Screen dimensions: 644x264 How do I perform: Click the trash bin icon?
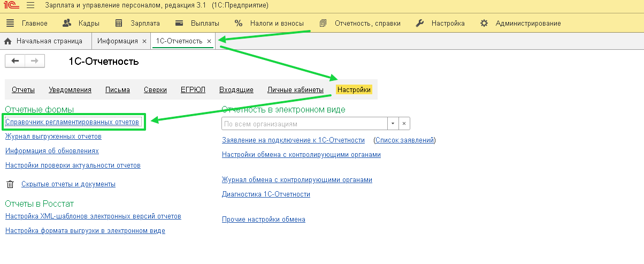tap(10, 184)
